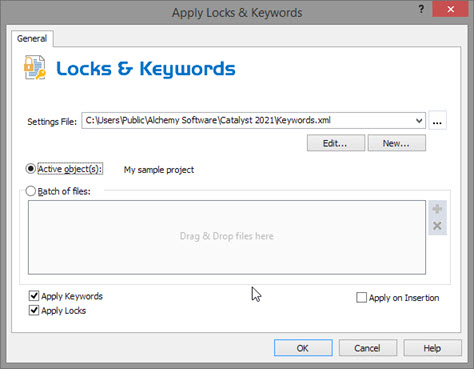Select the Active object(s) radio button
This screenshot has height=369, width=474.
click(x=31, y=169)
